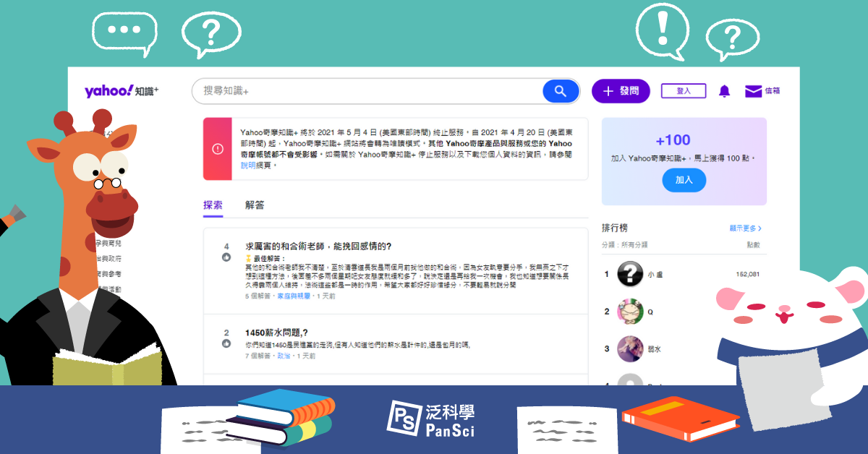Screen dimensions: 868x454
Task: Open 弱水's avatar in leaderboard
Action: tap(630, 348)
